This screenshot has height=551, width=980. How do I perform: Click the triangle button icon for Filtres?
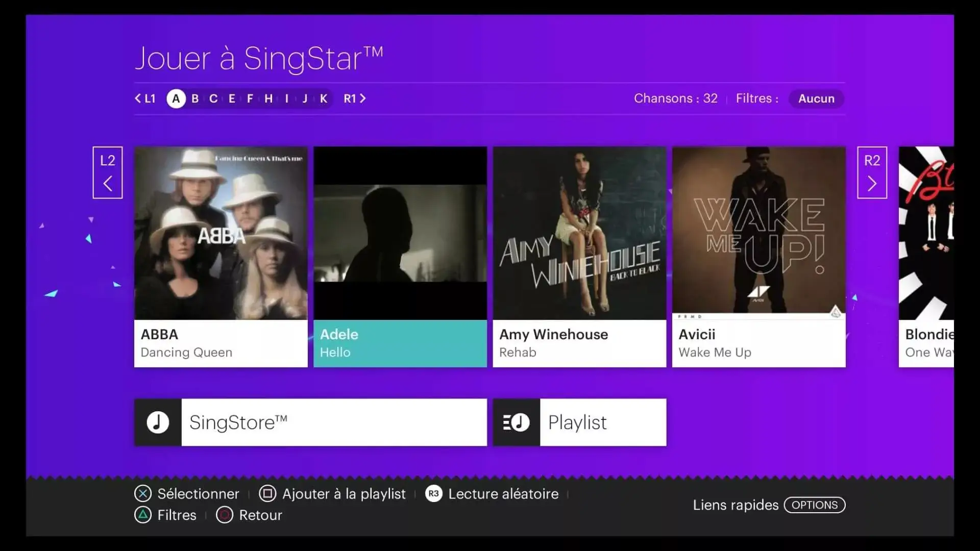[x=143, y=515]
